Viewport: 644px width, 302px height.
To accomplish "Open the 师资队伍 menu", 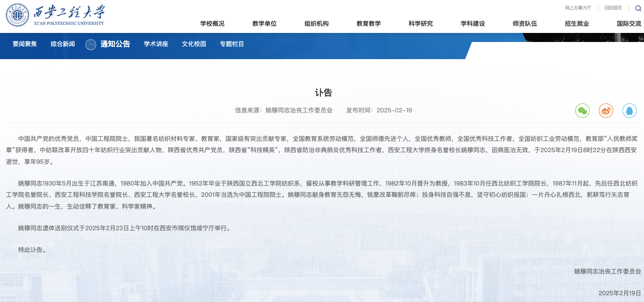I will (x=525, y=23).
